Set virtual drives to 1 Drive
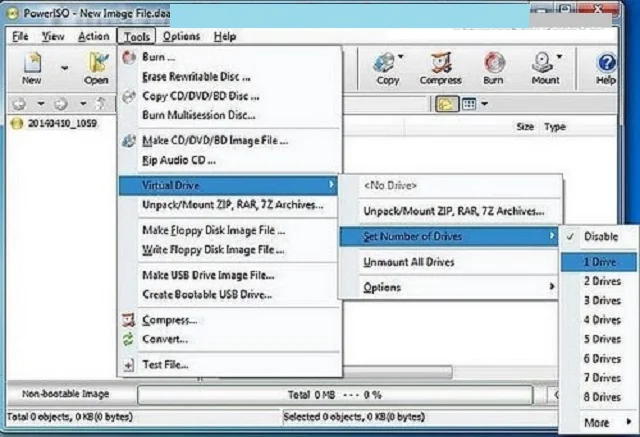The image size is (640, 437). [598, 262]
